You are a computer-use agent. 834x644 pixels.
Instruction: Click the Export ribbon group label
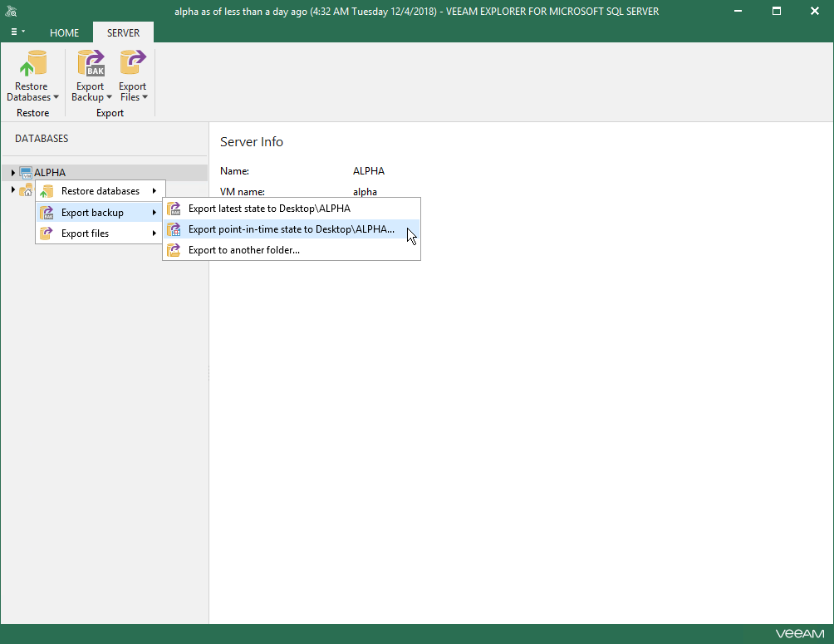click(110, 113)
